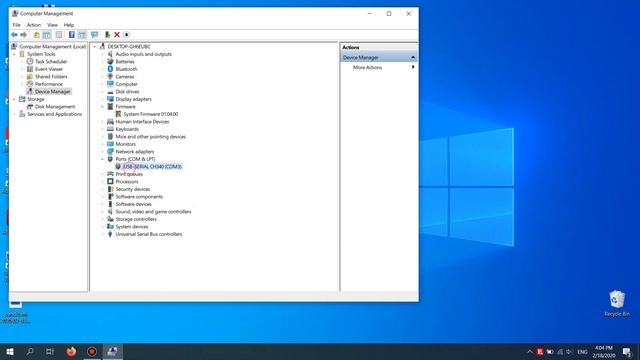Open the notification center icon
This screenshot has height=360, width=640.
tap(627, 352)
